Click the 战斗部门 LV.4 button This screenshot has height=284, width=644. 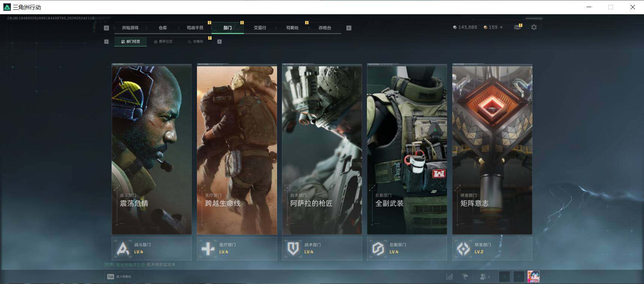[x=152, y=248]
